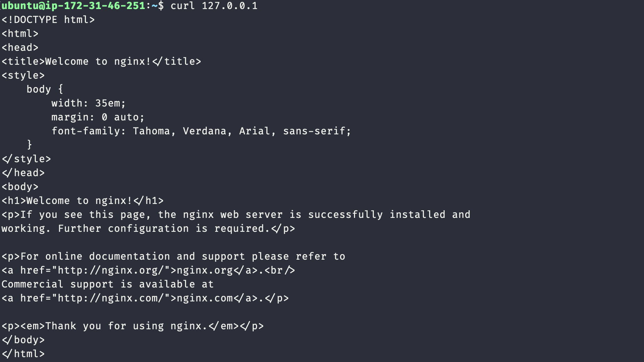644x362 pixels.
Task: Click the opening <style> tag
Action: coord(23,76)
